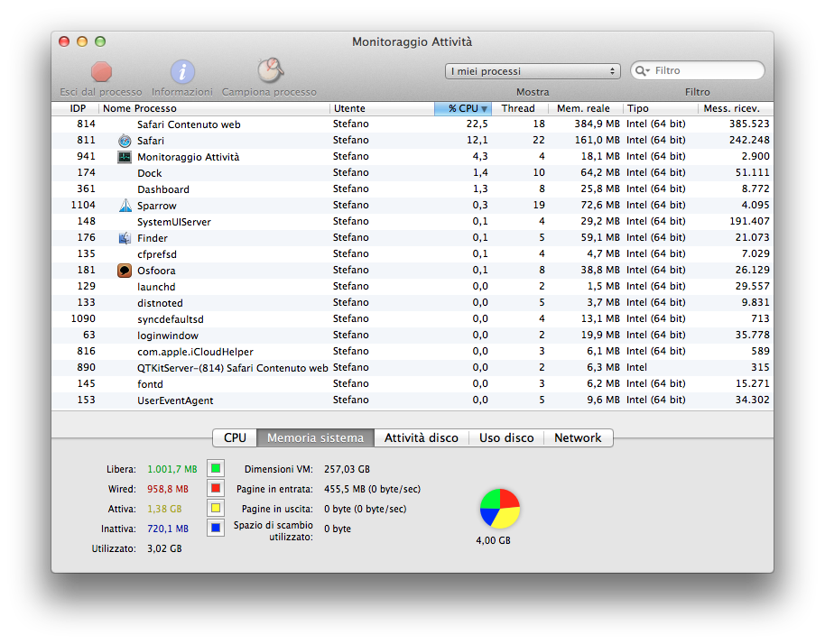
Task: Open the I miei processi dropdown
Action: [533, 71]
